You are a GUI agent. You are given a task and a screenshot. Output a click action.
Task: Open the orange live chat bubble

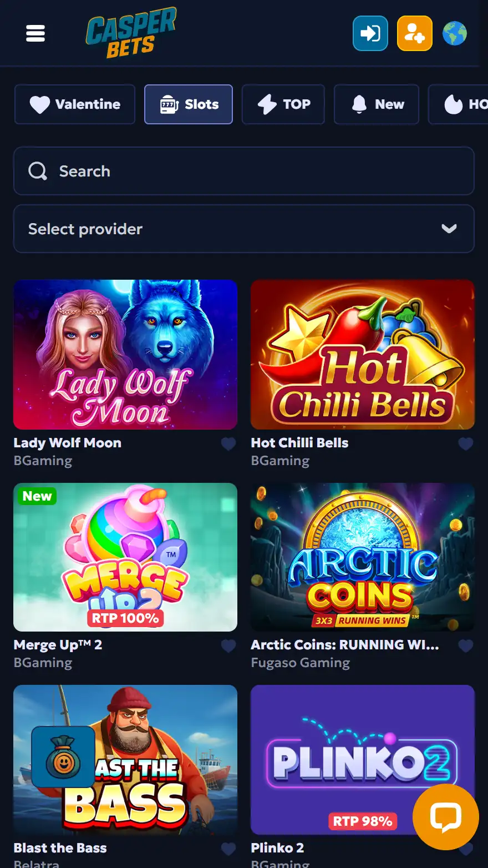pyautogui.click(x=446, y=817)
